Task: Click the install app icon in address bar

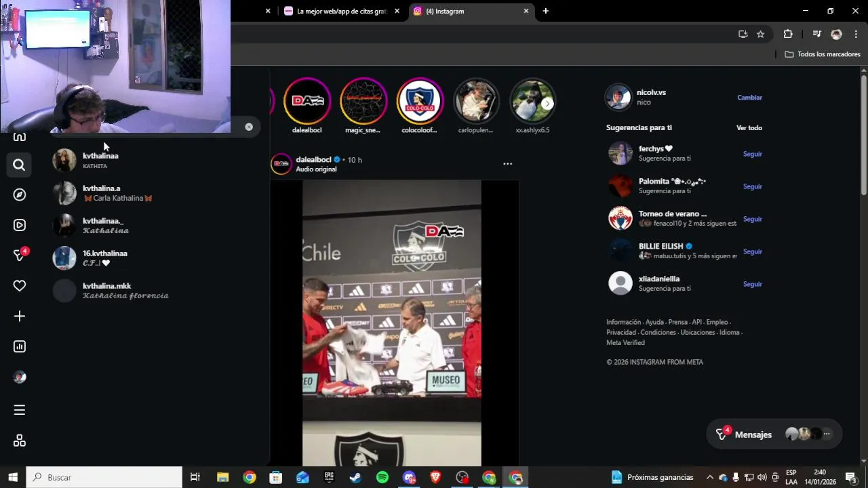Action: tap(743, 34)
